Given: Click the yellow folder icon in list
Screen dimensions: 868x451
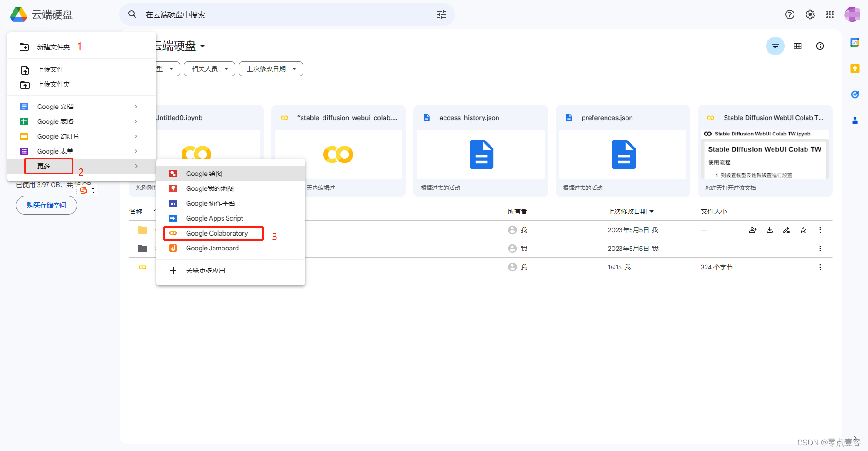Looking at the screenshot, I should (x=142, y=230).
